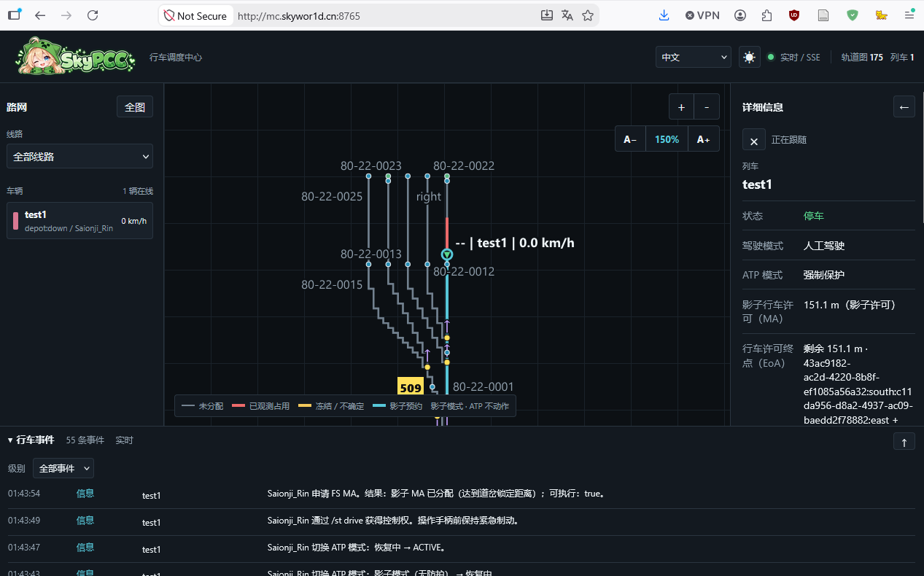Click the 冻结 / 不确定 yellow legend entry
924x576 pixels.
point(331,406)
